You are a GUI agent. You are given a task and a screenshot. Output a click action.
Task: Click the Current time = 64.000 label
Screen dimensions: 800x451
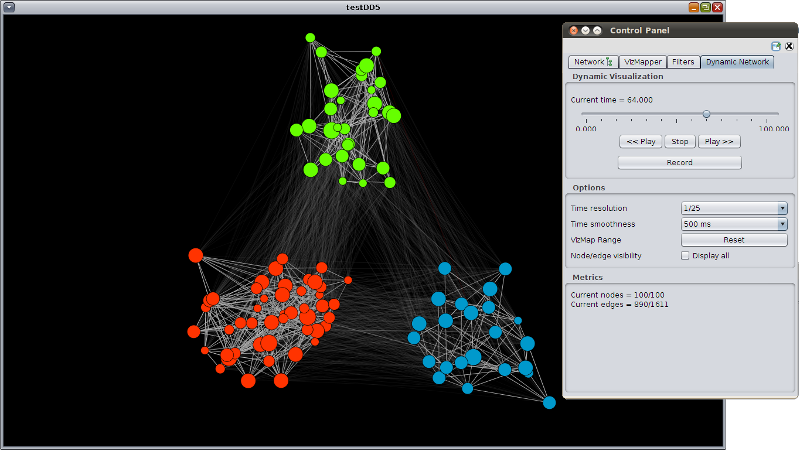611,100
